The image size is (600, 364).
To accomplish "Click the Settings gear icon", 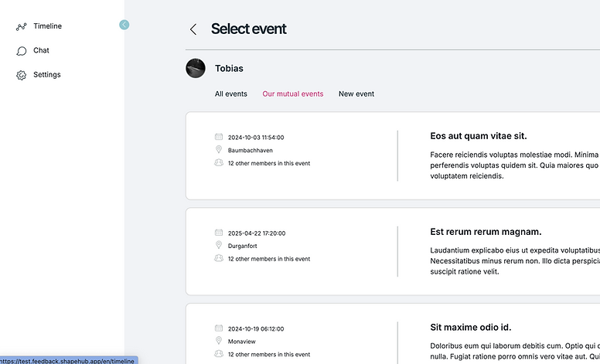I will coord(21,75).
